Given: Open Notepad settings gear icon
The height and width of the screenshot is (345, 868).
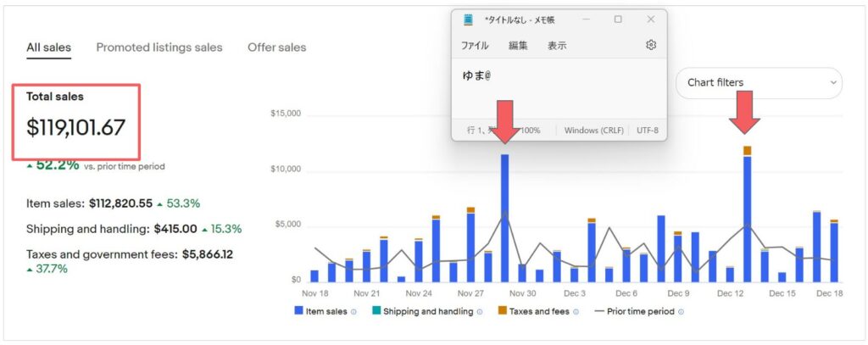Looking at the screenshot, I should [651, 45].
